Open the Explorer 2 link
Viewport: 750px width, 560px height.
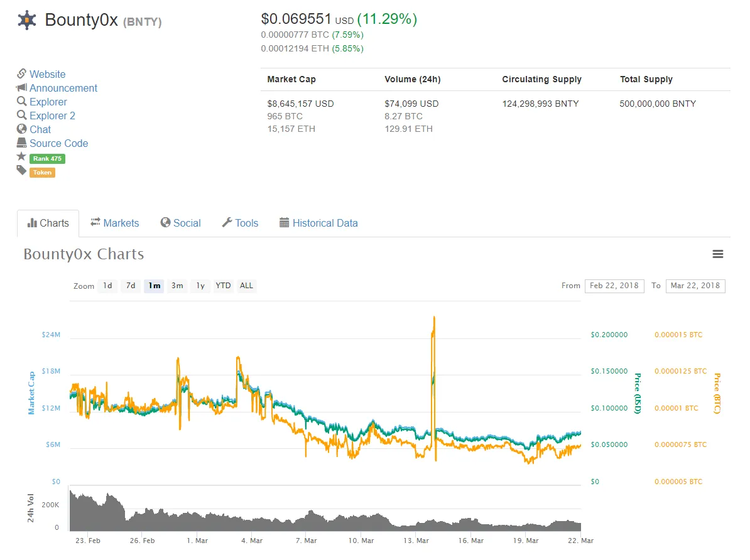[52, 116]
